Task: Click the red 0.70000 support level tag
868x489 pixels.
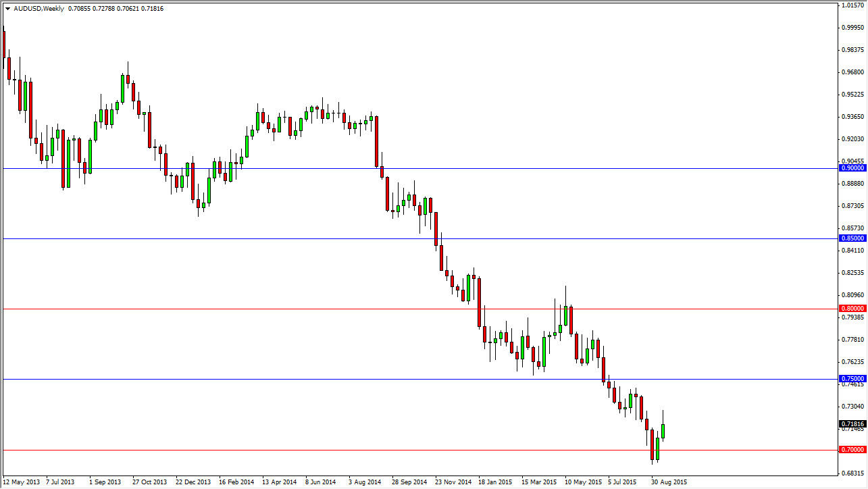Action: coord(852,448)
